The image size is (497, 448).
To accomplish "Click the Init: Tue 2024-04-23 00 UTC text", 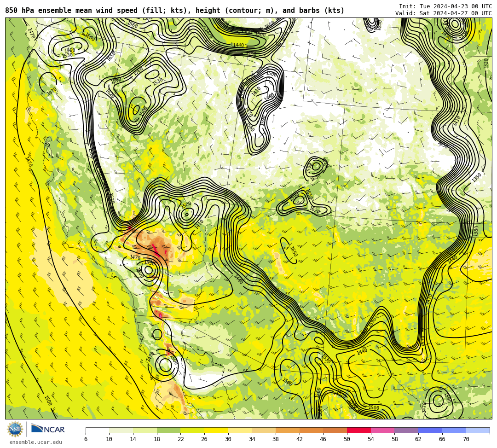I will pyautogui.click(x=445, y=6).
